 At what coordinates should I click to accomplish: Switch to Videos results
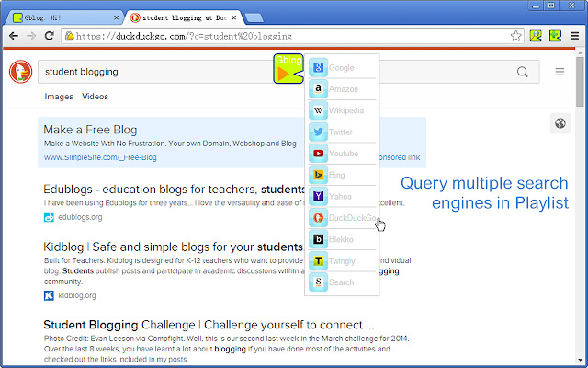(95, 97)
